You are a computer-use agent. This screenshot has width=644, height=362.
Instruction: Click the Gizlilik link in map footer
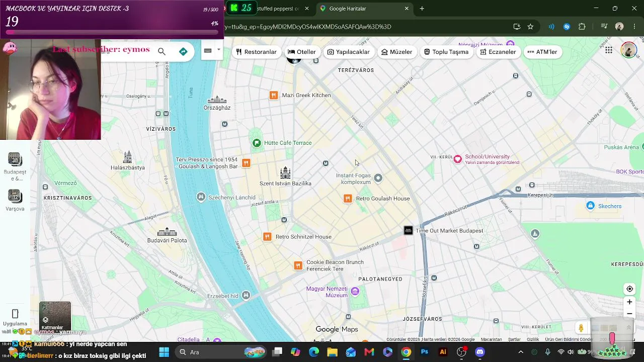coord(533,339)
